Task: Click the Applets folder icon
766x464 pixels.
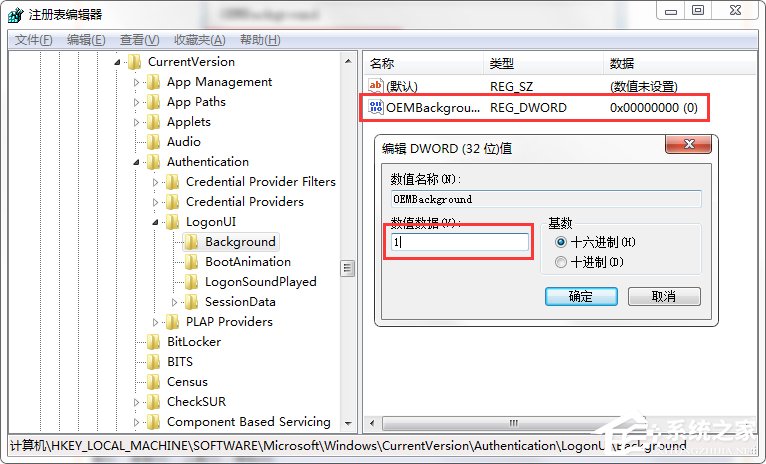Action: pyautogui.click(x=153, y=122)
